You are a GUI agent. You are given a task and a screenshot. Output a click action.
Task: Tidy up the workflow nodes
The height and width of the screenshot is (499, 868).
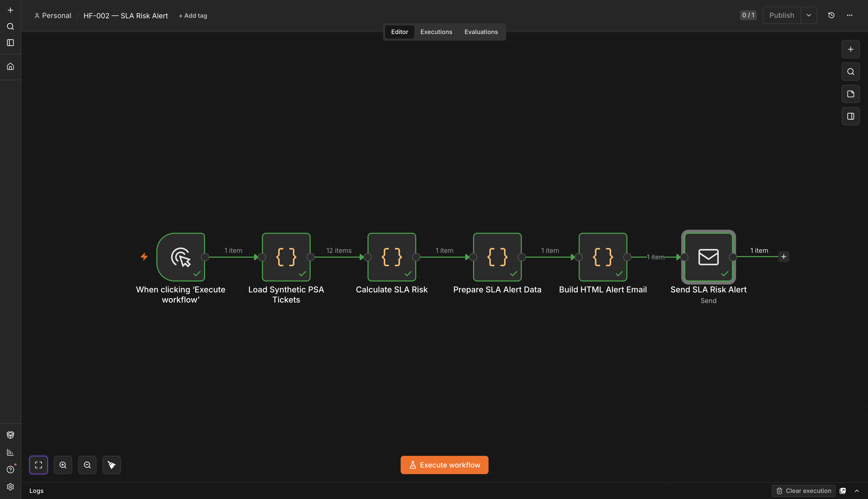[112, 465]
